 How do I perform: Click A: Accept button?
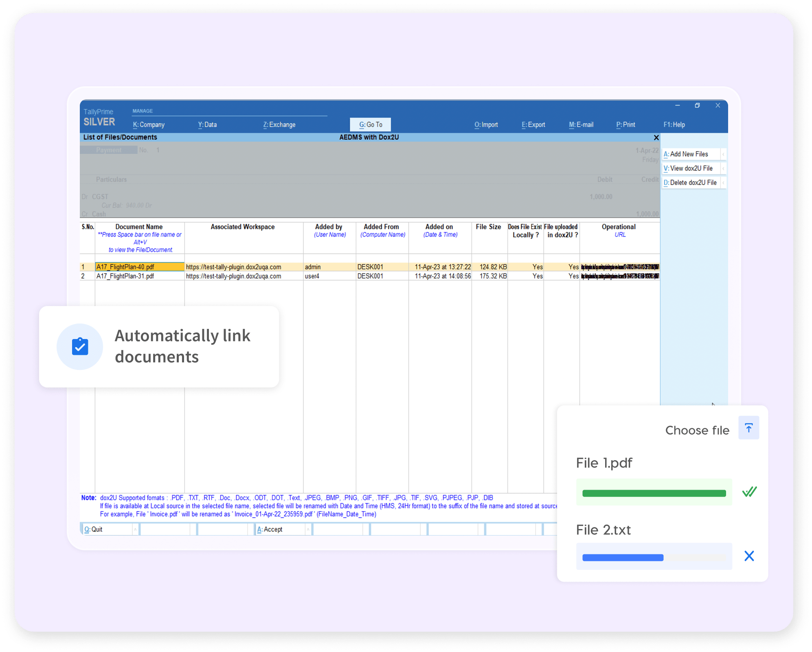click(281, 529)
